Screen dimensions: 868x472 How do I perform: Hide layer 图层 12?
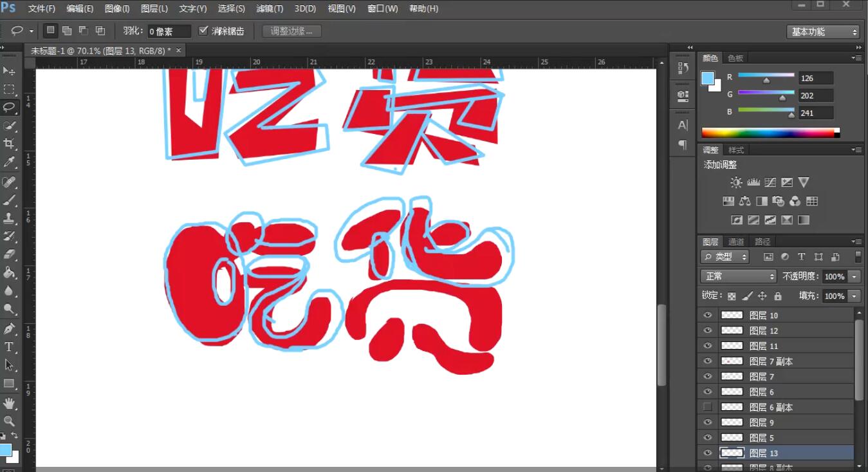pyautogui.click(x=708, y=330)
